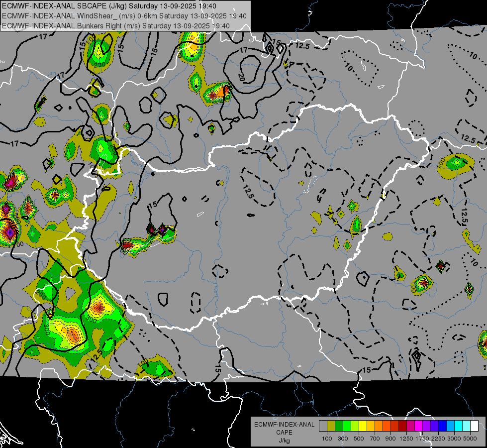Screen dimensions: 487x448
Task: Click the purple swatch right of 1750
Action: (426, 426)
